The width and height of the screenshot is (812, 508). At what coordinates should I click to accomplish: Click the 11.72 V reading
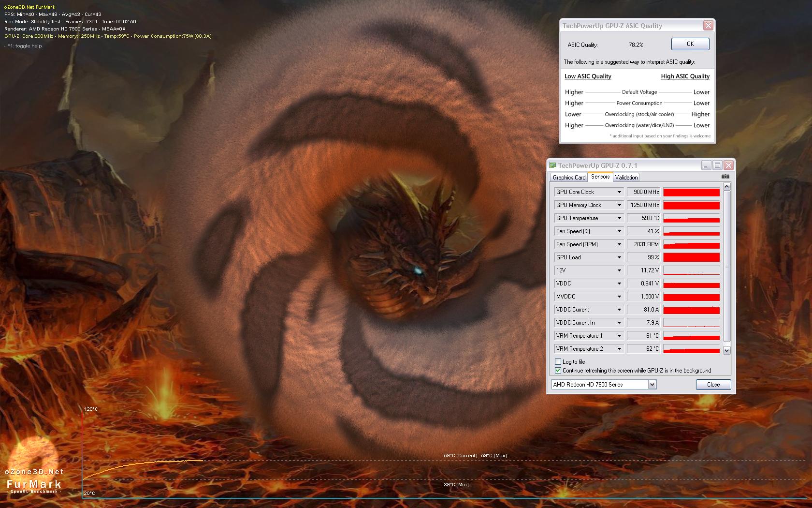click(x=643, y=270)
